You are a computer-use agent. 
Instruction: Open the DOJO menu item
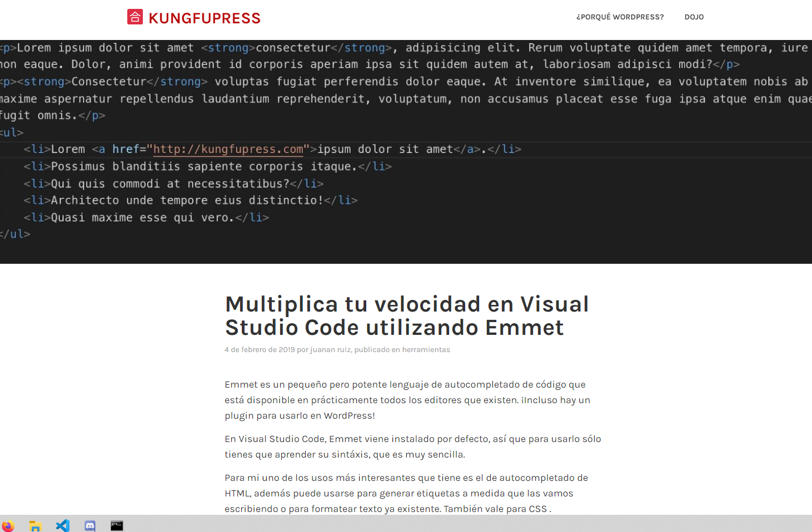694,17
